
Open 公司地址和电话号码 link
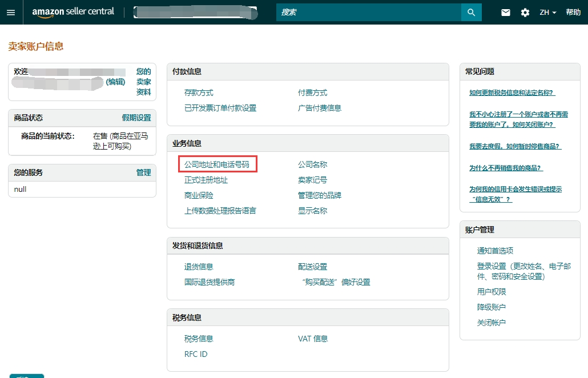coord(217,164)
